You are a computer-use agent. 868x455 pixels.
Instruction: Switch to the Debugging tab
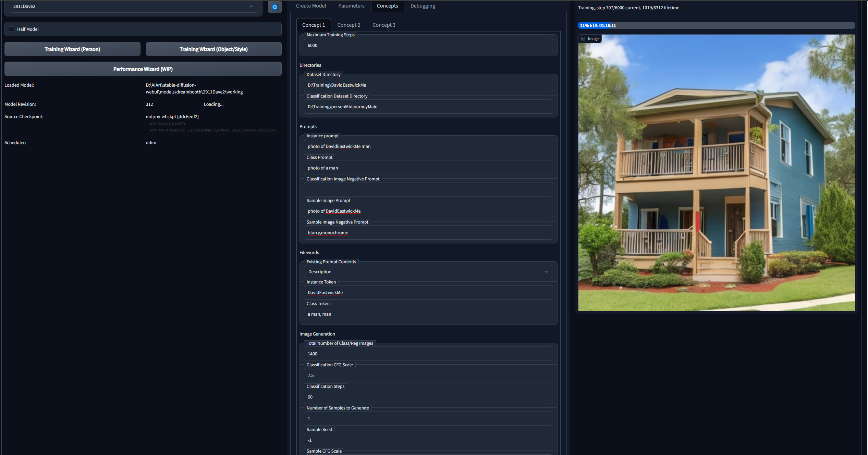click(423, 5)
